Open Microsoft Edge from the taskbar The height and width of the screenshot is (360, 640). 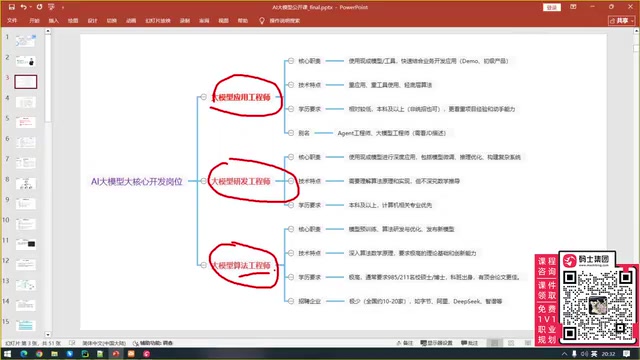click(x=24, y=354)
